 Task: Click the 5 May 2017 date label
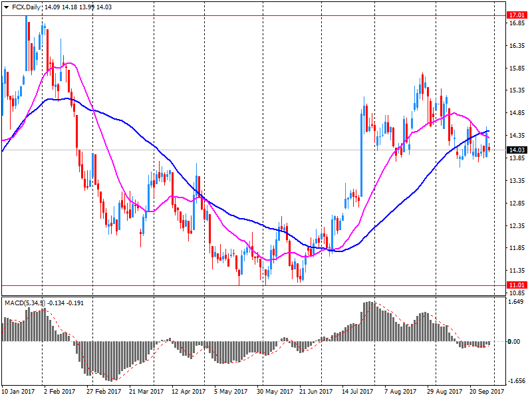231,392
